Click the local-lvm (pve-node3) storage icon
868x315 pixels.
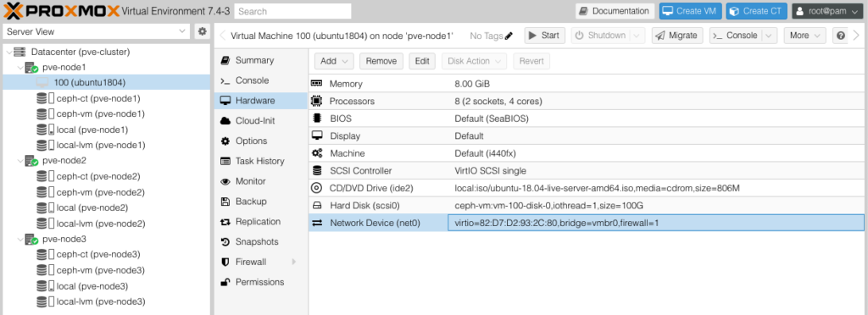tap(42, 301)
